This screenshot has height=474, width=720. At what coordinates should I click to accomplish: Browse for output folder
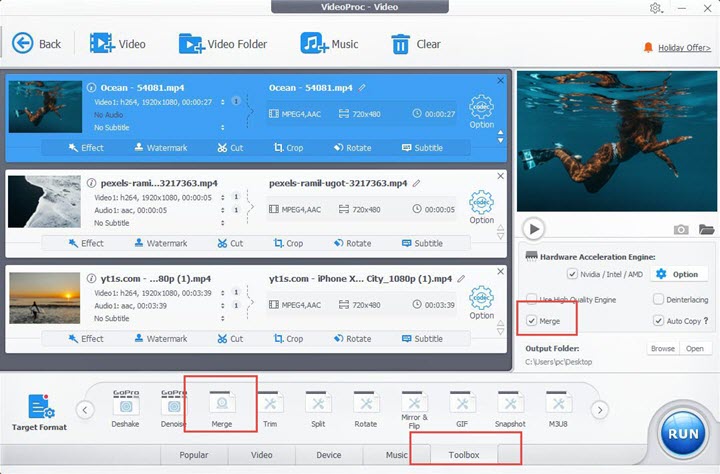pos(663,349)
